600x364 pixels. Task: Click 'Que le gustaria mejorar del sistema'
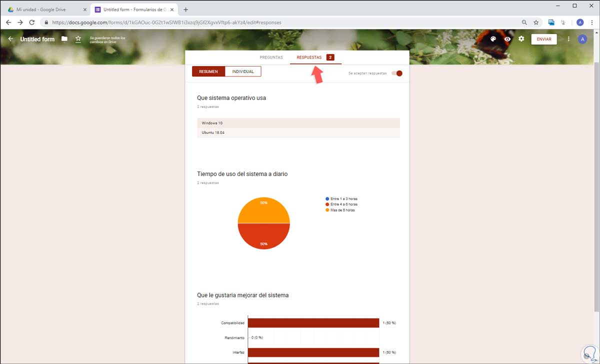(243, 295)
